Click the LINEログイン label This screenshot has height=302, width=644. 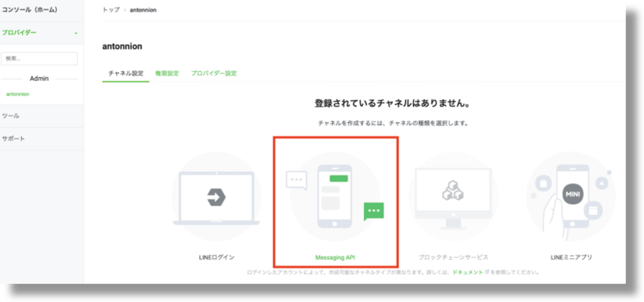pyautogui.click(x=216, y=258)
